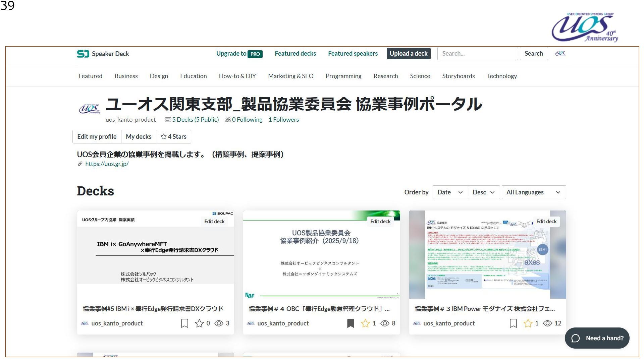Click the decks icon beside 5 Decks
Viewport: 644px width, 362px height.
[x=168, y=120]
